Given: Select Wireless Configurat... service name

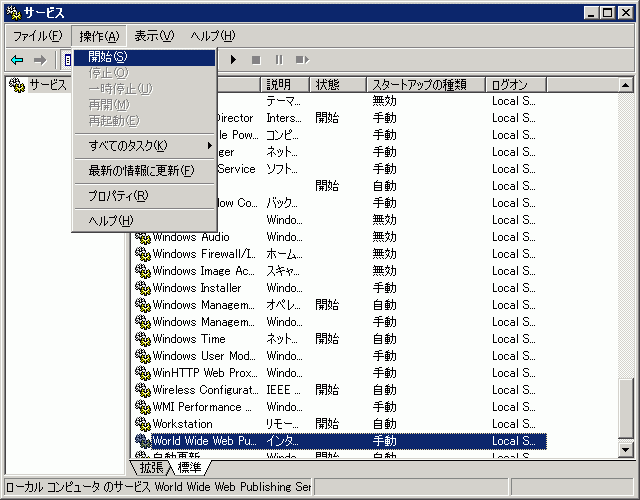Looking at the screenshot, I should (205, 390).
